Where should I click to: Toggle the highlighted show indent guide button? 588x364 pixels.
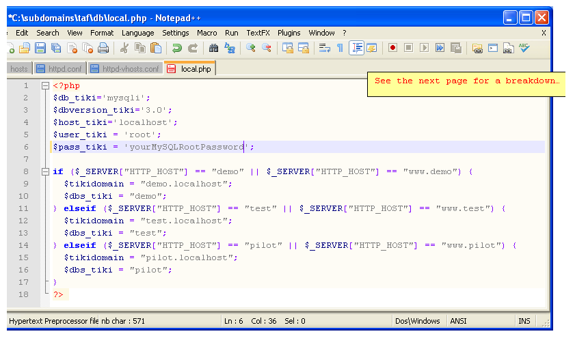[356, 48]
